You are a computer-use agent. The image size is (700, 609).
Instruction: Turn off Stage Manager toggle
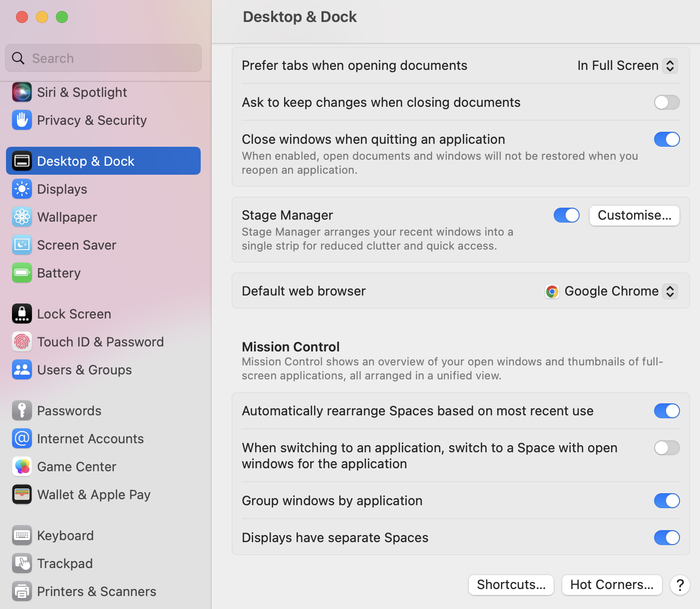click(566, 215)
